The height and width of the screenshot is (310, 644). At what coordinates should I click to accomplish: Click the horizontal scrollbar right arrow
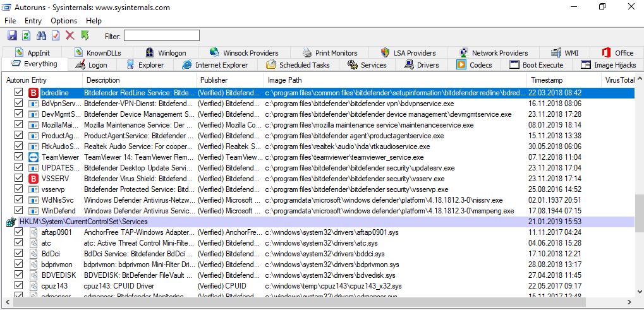tap(631, 302)
